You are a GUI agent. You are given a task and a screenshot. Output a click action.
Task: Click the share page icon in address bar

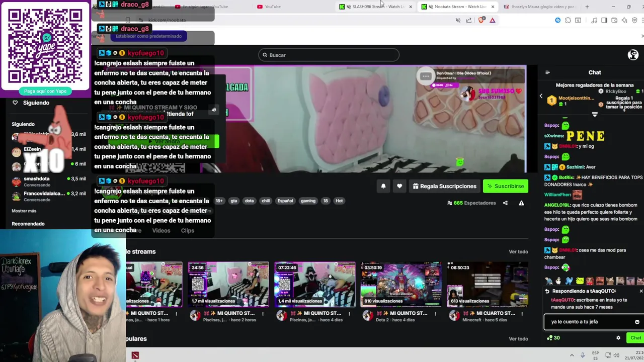click(469, 20)
